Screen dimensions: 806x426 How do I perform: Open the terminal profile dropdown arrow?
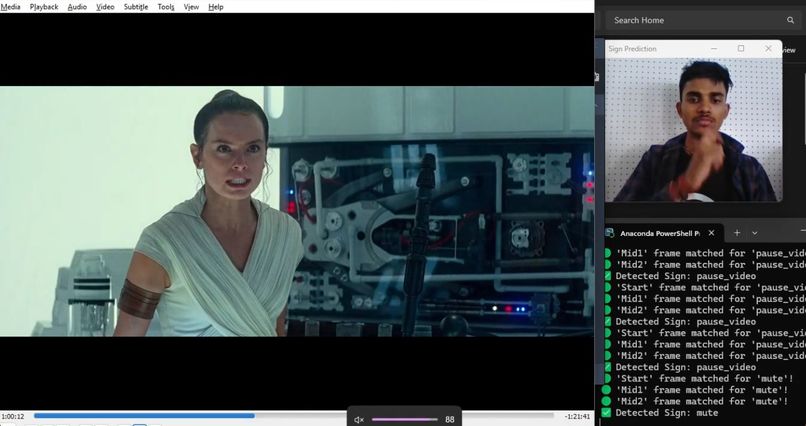tap(755, 233)
